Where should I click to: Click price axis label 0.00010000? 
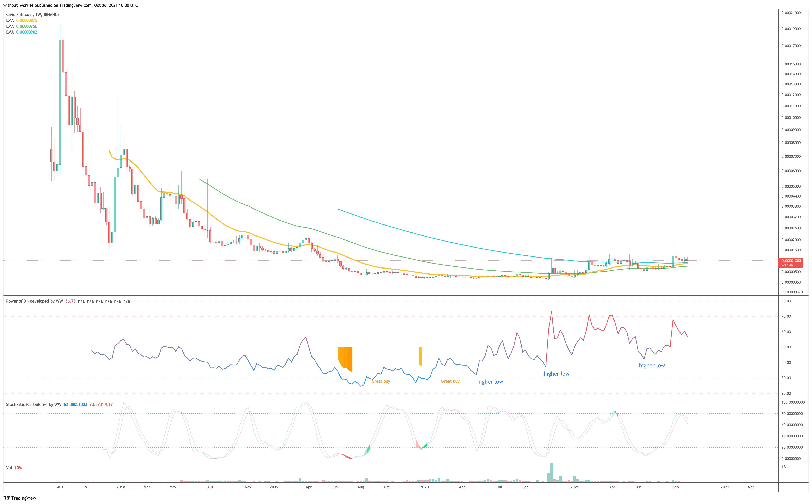(791, 118)
